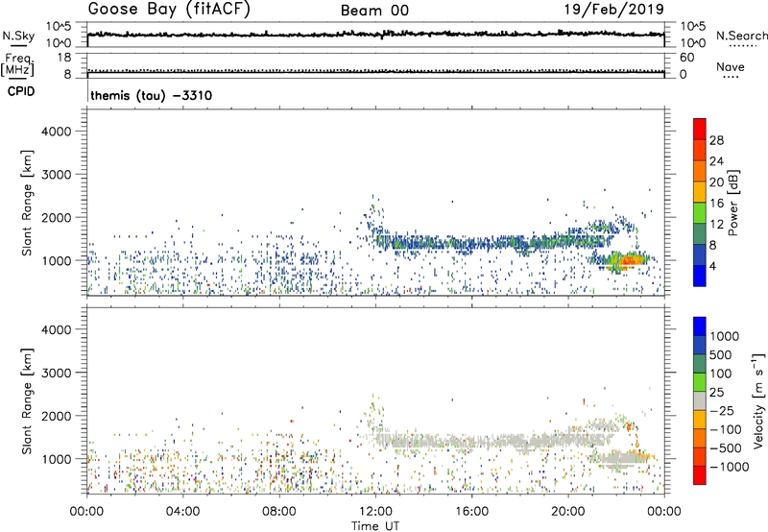Click the '18' frequency axis tick
768x532 pixels.
(64, 58)
